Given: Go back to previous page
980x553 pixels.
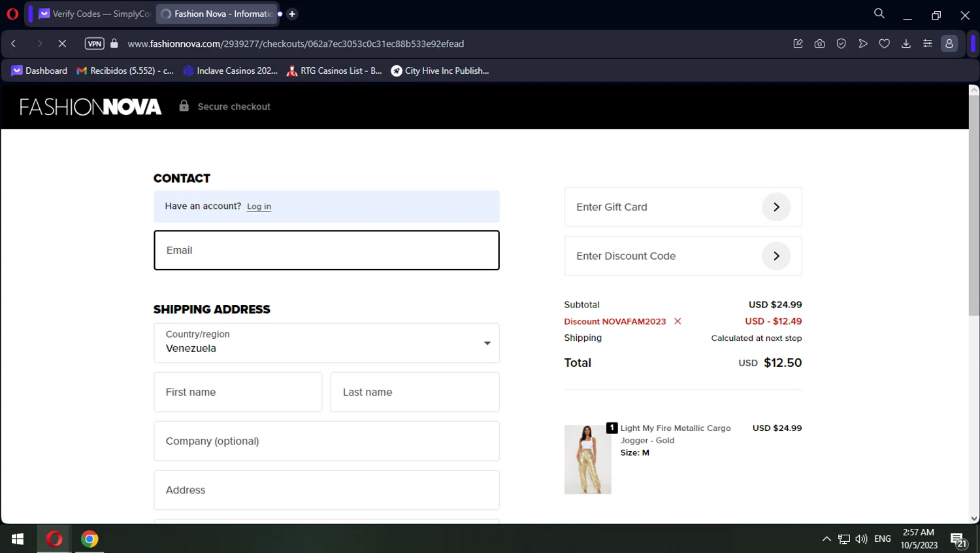Looking at the screenshot, I should coord(14,44).
